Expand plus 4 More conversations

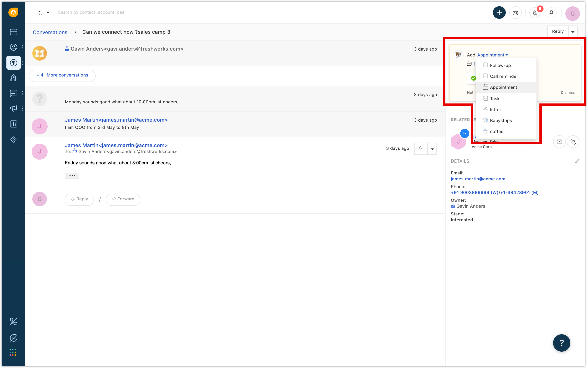[x=62, y=75]
